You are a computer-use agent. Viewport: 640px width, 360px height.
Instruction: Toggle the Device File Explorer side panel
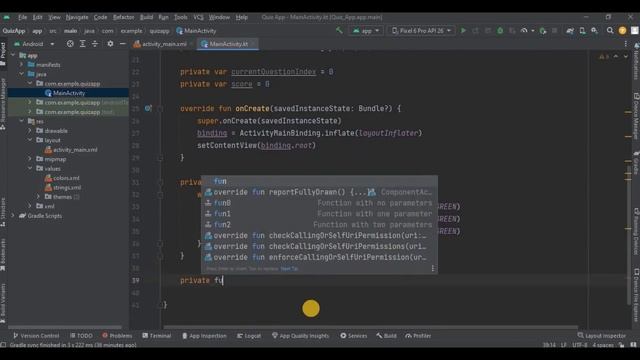coord(636,295)
